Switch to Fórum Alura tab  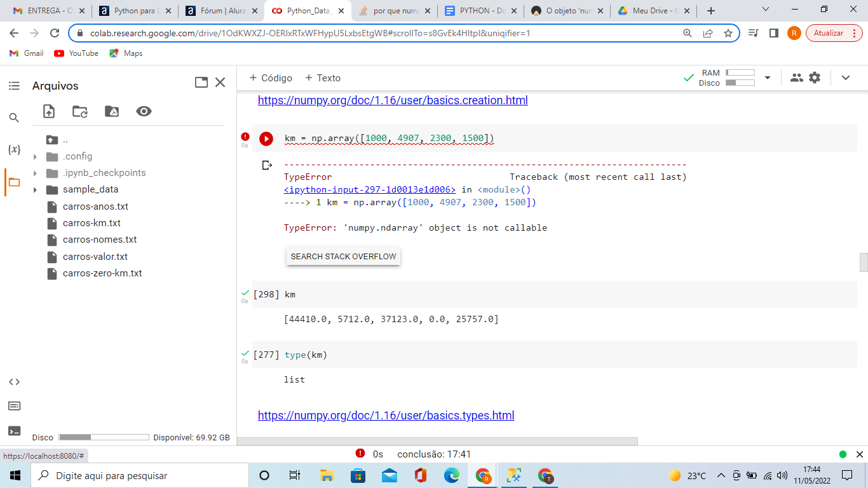[222, 11]
